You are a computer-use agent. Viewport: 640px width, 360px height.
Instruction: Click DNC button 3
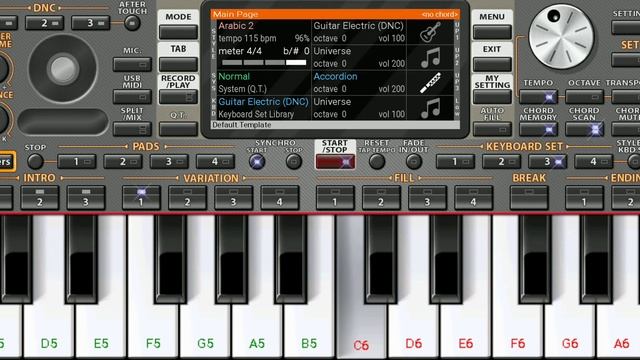[x=91, y=23]
